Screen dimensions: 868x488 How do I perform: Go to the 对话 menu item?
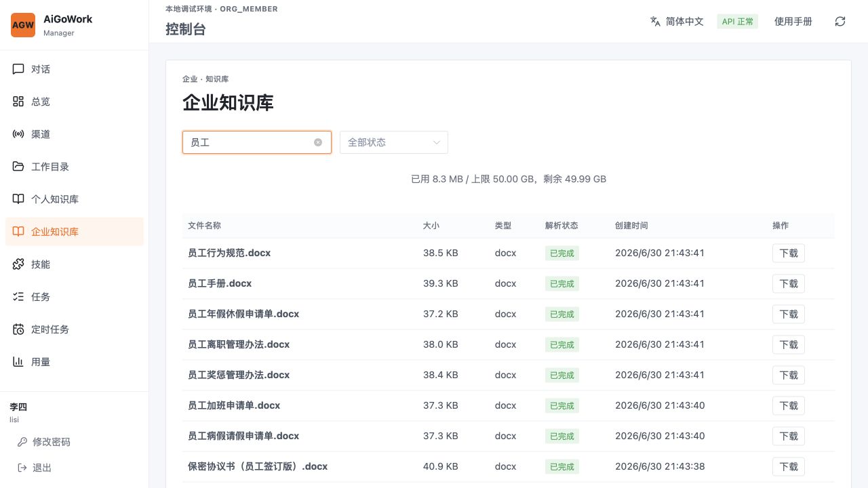[x=75, y=69]
